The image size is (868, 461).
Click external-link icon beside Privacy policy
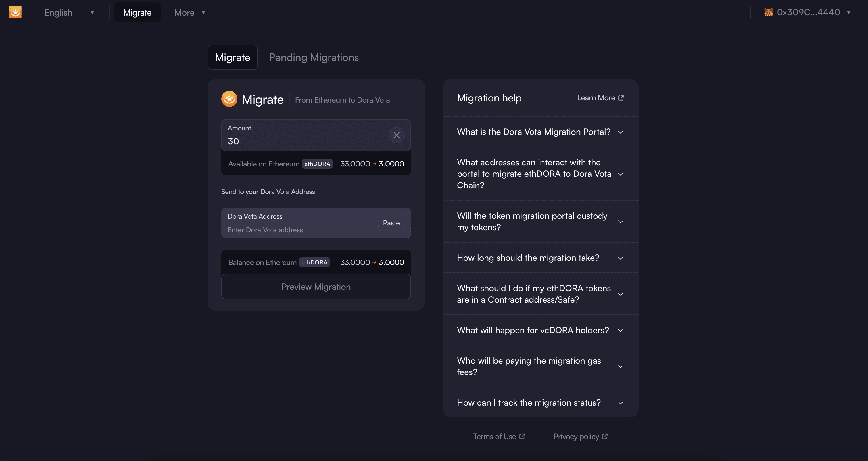pyautogui.click(x=605, y=436)
